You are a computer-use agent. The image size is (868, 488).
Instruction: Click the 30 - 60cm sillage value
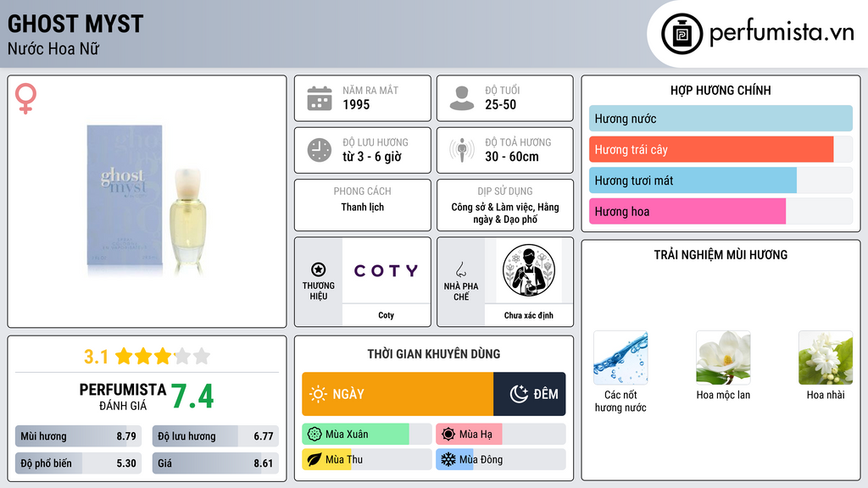pyautogui.click(x=511, y=157)
